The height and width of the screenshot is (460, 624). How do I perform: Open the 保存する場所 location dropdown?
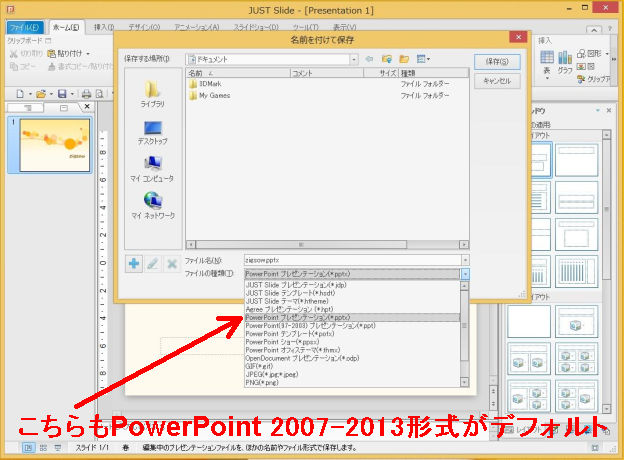coord(354,59)
